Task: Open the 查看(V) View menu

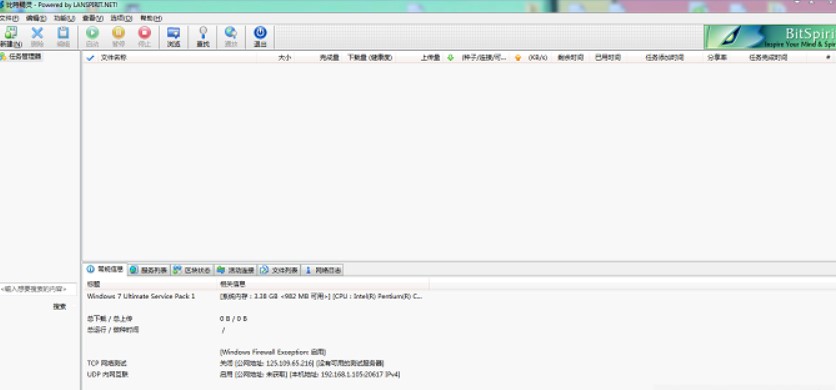Action: [93, 18]
